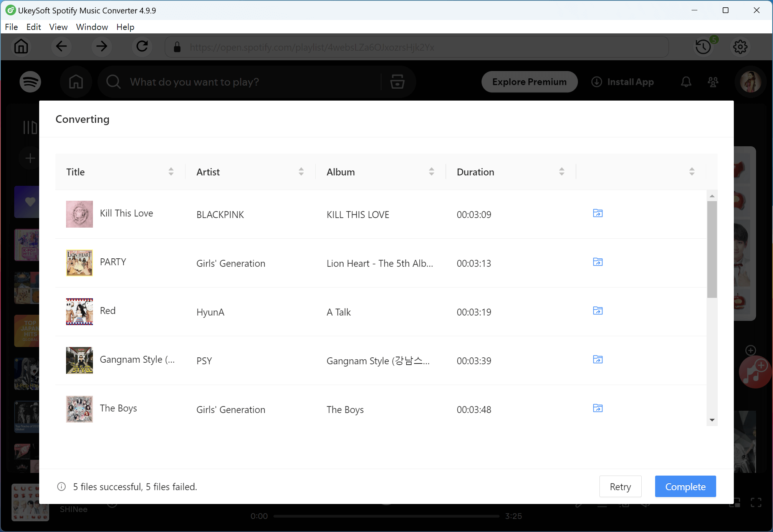773x532 pixels.
Task: Sort the Album column
Action: click(432, 172)
